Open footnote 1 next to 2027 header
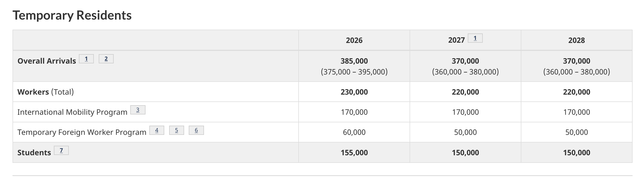The width and height of the screenshot is (644, 180). 475,38
